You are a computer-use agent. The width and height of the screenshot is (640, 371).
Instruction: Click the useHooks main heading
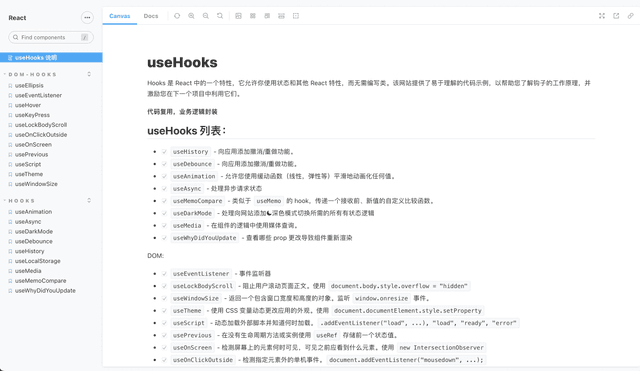click(182, 62)
